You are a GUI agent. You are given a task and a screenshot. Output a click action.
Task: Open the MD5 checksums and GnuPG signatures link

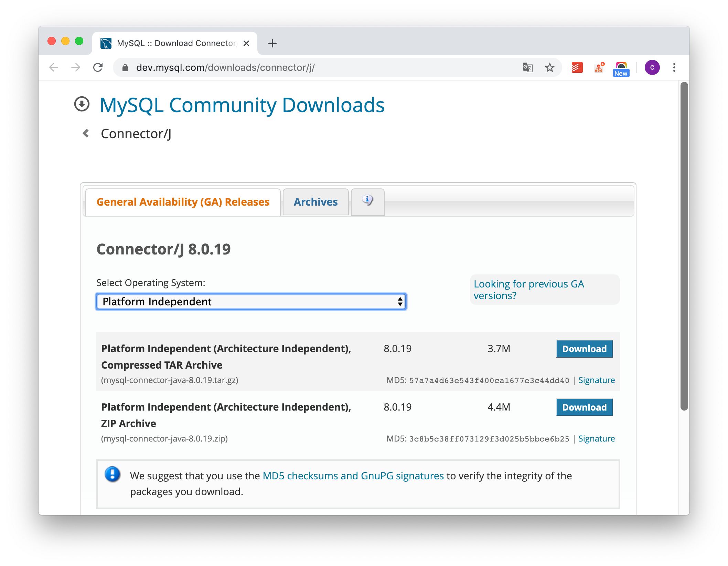pos(353,476)
